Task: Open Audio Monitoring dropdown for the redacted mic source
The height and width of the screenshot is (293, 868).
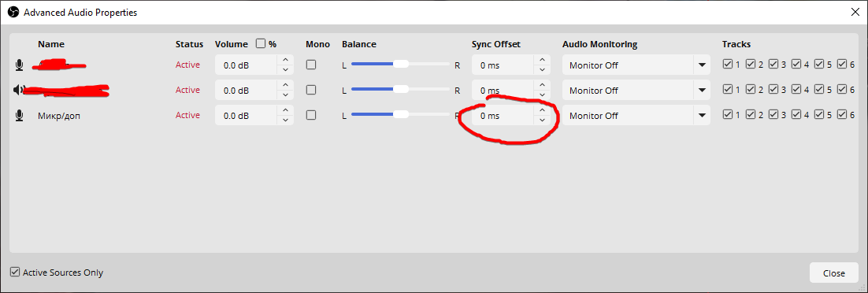Action: pos(636,65)
